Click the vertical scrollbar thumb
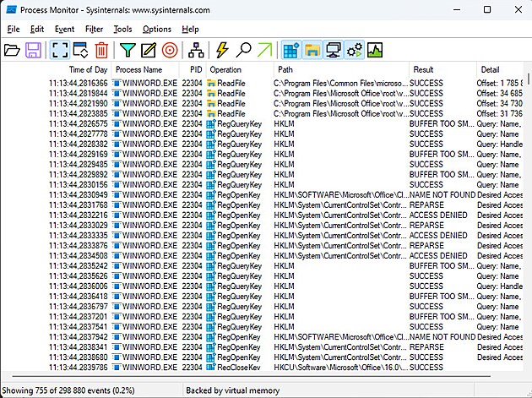 528,79
